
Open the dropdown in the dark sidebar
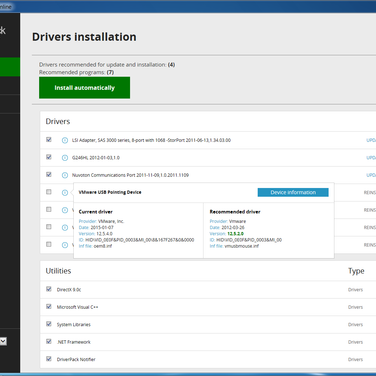click(3, 341)
